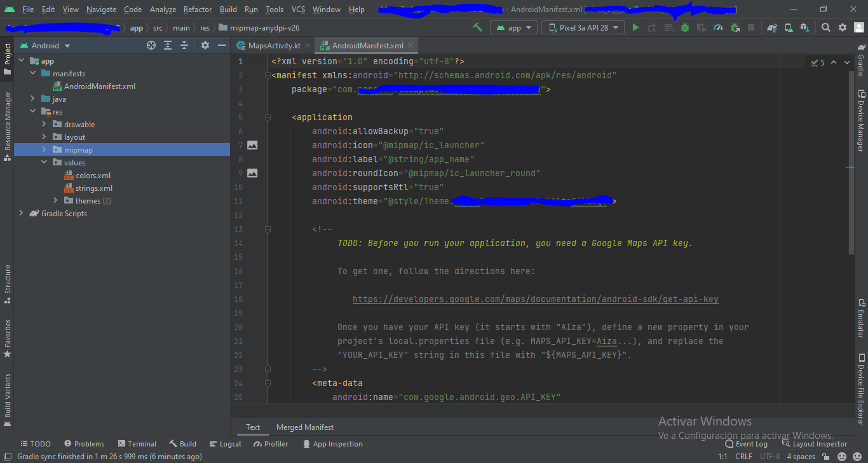Screen dimensions: 868x463
Task: Expand the themes (2) node
Action: point(56,201)
